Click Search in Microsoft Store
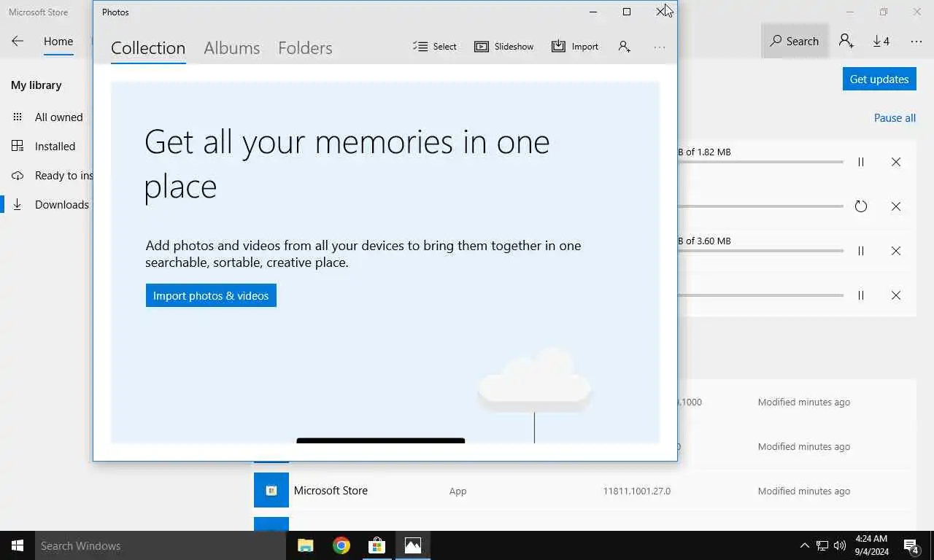This screenshot has width=934, height=560. [x=795, y=42]
